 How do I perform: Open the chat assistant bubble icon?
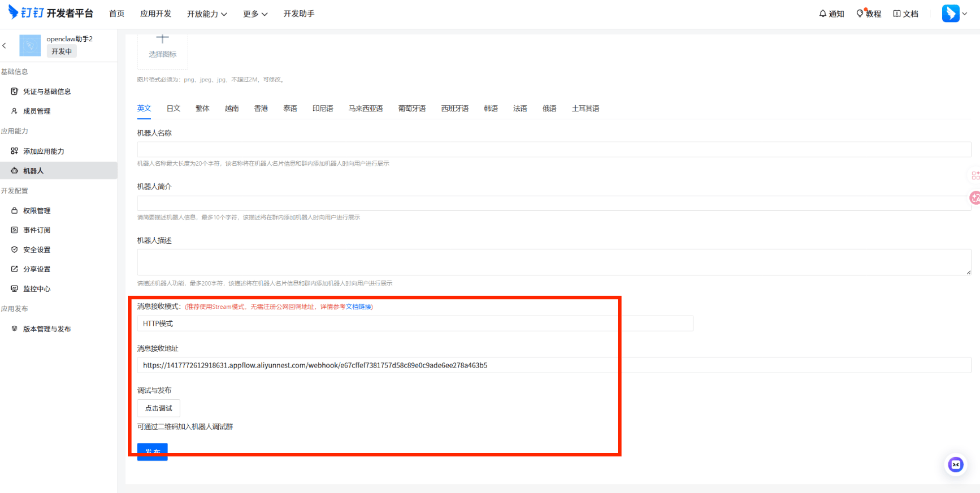click(955, 465)
